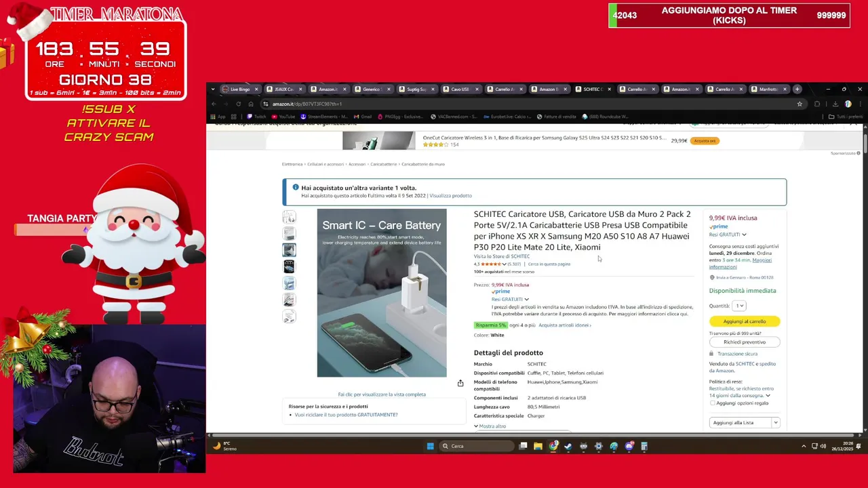Click the Windows Start button

click(430, 446)
